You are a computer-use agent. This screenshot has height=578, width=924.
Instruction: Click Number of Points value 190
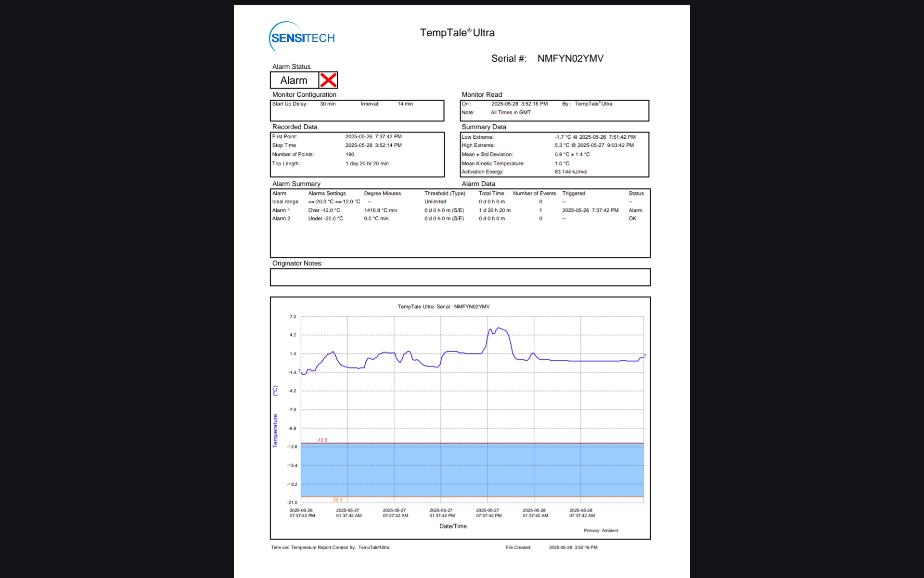(x=350, y=155)
